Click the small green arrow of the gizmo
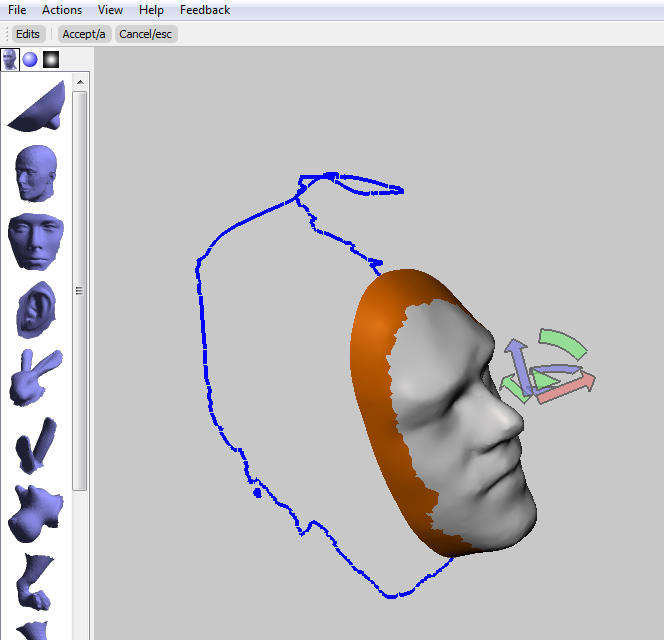Image resolution: width=664 pixels, height=640 pixels. coord(514,388)
